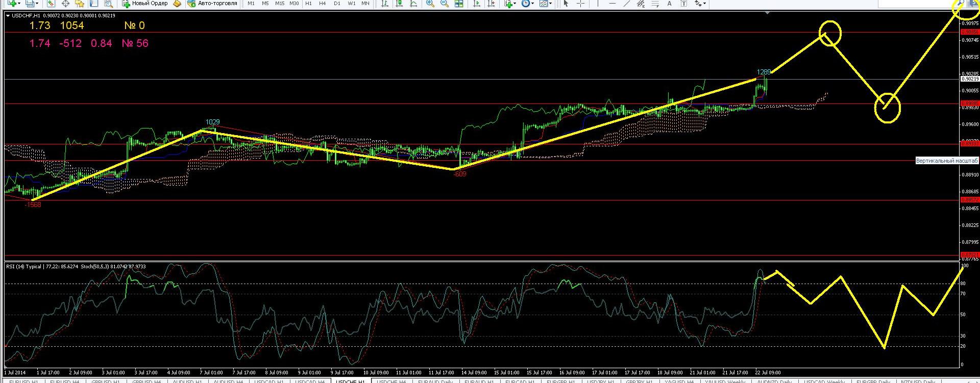Select the crosshair tool

pyautogui.click(x=580, y=4)
